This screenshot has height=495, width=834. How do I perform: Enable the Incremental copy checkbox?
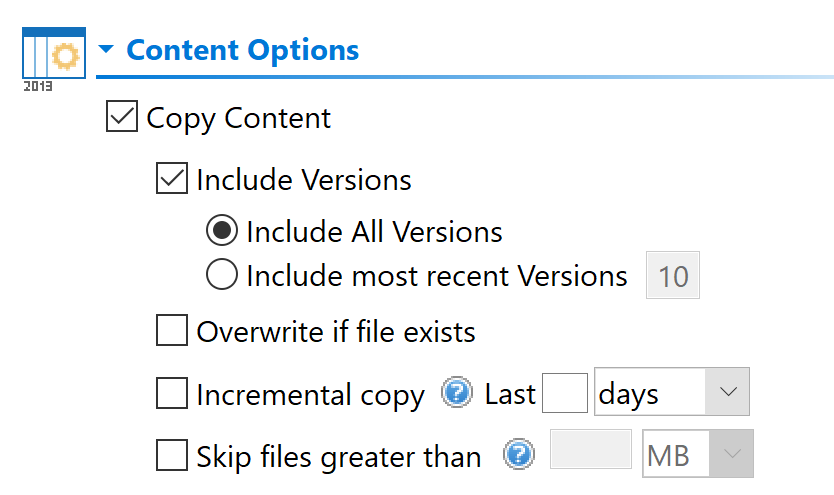[172, 394]
